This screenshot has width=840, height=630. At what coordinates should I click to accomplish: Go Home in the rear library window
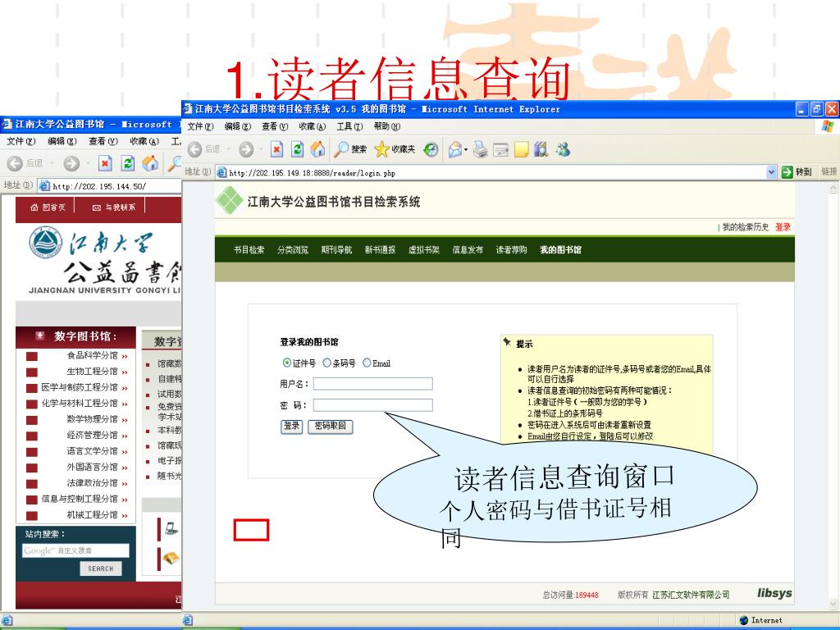click(151, 163)
